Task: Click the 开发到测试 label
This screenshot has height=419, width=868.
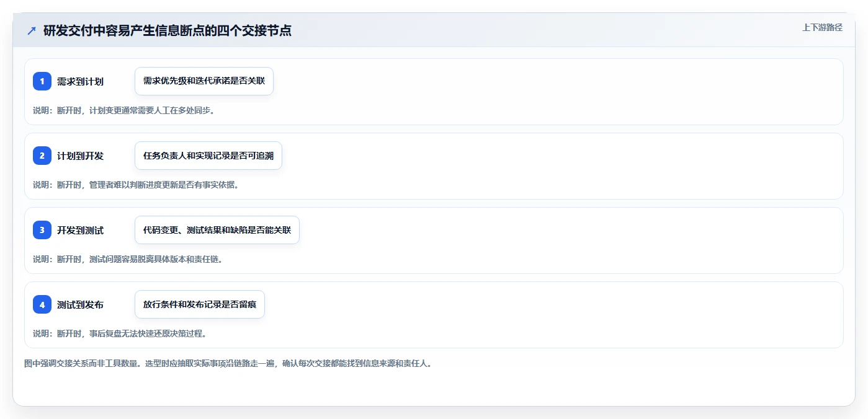Action: point(80,230)
